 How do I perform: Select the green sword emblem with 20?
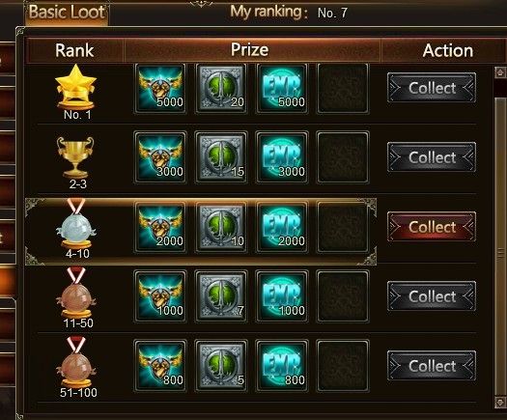click(221, 88)
